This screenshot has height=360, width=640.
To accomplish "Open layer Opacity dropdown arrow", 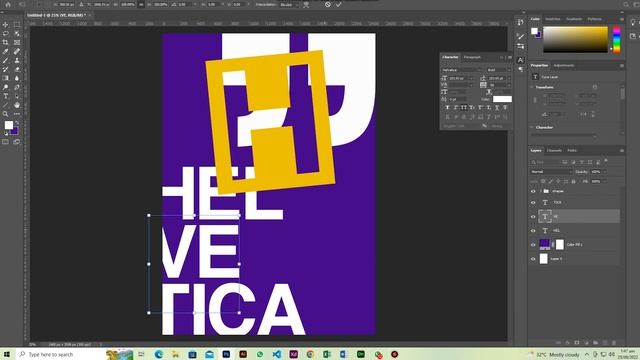I will 605,172.
